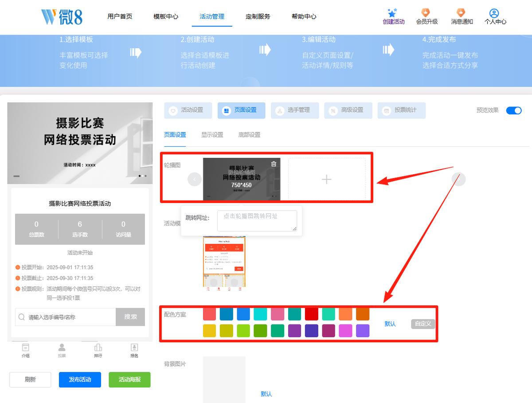Screen dimensions: 532x403
Task: Open the 显示设置 sub-tab
Action: (212, 135)
